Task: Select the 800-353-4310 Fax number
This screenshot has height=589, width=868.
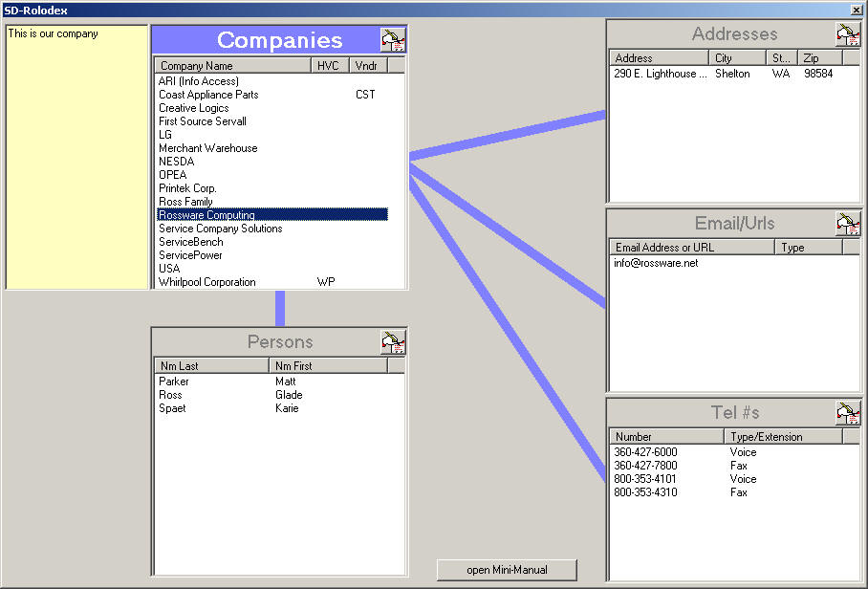Action: coord(645,492)
